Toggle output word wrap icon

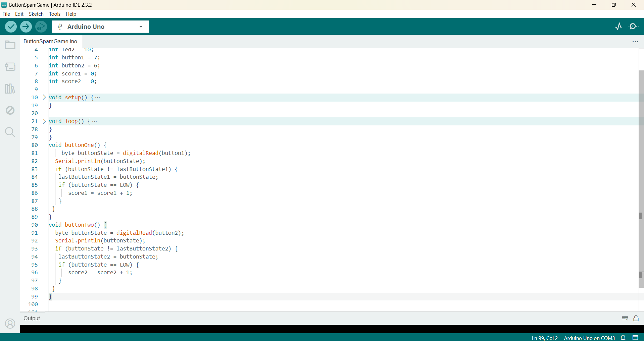click(x=625, y=318)
